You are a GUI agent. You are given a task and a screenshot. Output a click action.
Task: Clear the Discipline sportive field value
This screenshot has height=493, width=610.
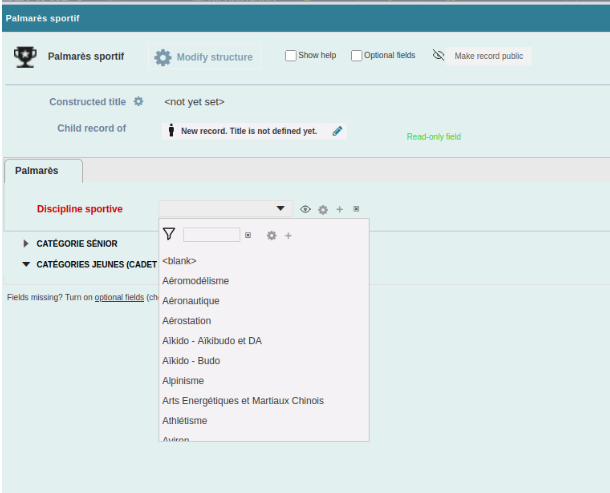356,209
